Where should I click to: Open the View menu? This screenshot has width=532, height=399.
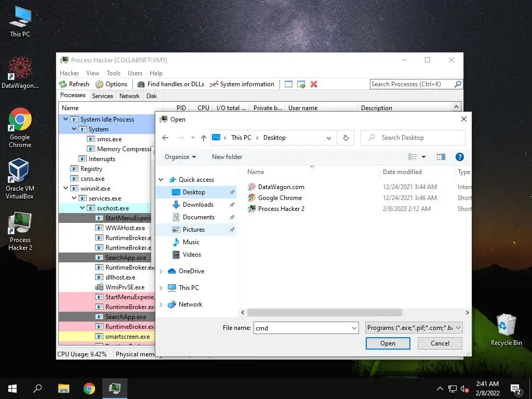(x=92, y=73)
